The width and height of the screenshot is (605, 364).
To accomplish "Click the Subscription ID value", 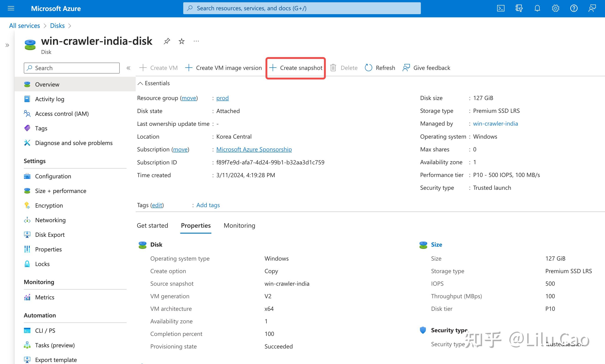I will 270,162.
